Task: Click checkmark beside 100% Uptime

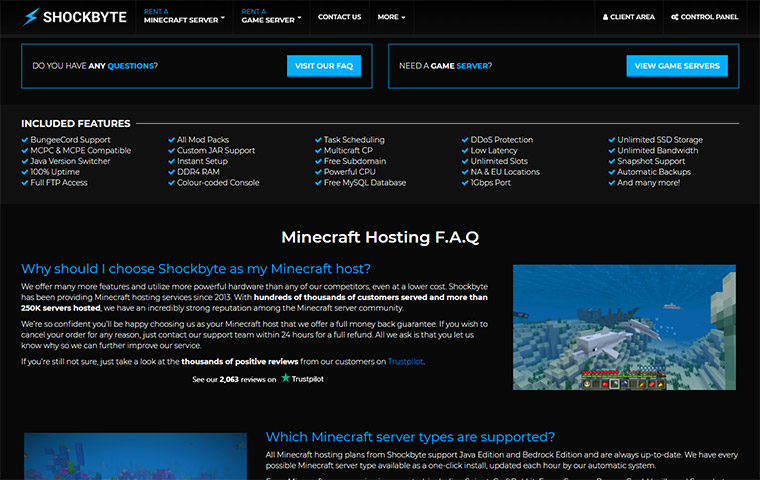Action: pos(25,172)
